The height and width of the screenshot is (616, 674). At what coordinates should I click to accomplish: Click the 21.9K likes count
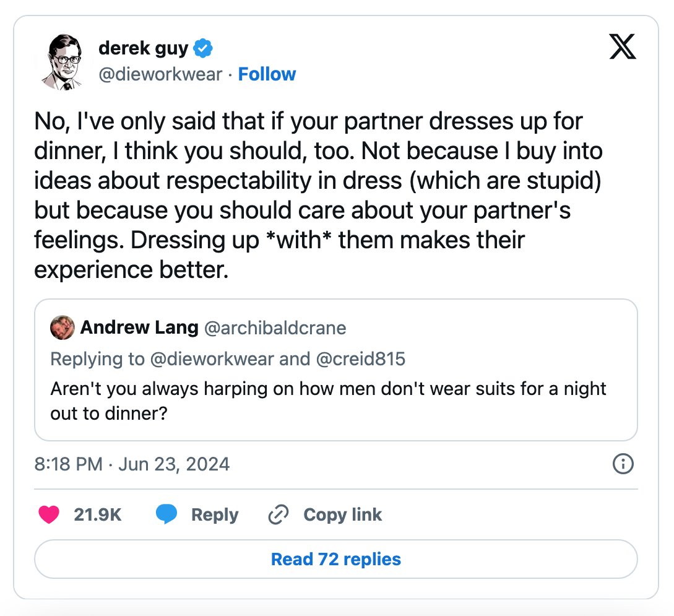(98, 514)
